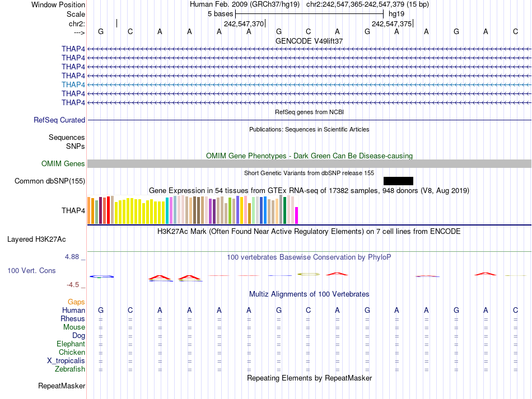532x399 pixels.
Task: Click the Window Position label
Action: click(58, 4)
